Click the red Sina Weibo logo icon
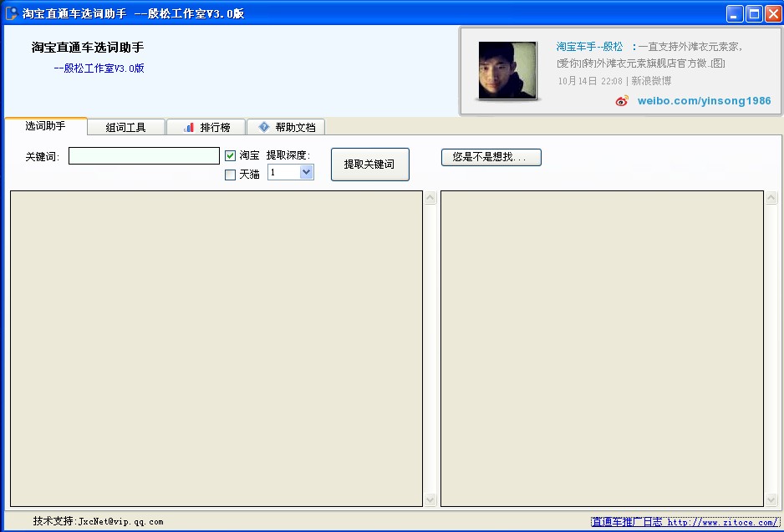 622,101
